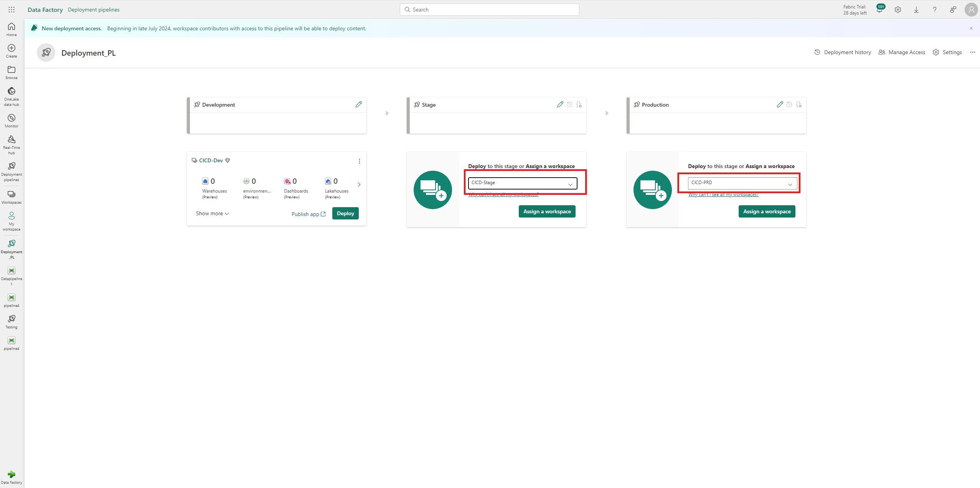Select CICD-Stage workspace dropdown
Viewport: 980px width, 488px height.
(522, 182)
